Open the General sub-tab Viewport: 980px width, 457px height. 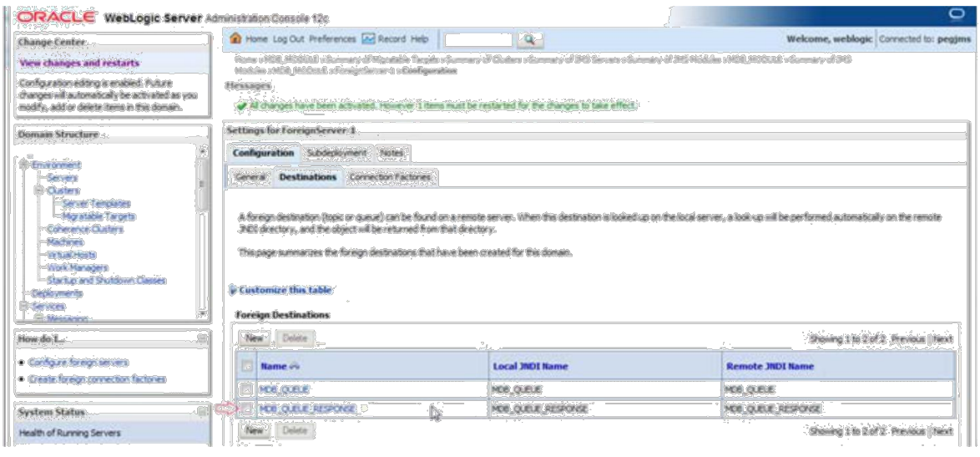(250, 178)
